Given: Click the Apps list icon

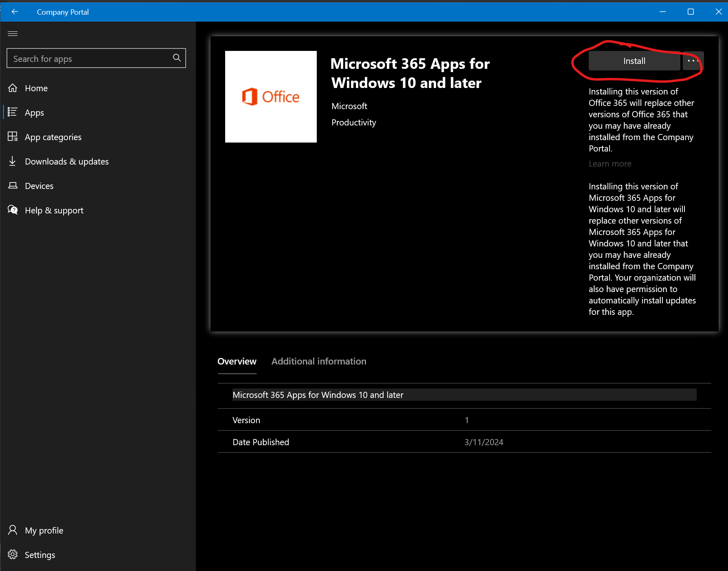Looking at the screenshot, I should coord(13,112).
